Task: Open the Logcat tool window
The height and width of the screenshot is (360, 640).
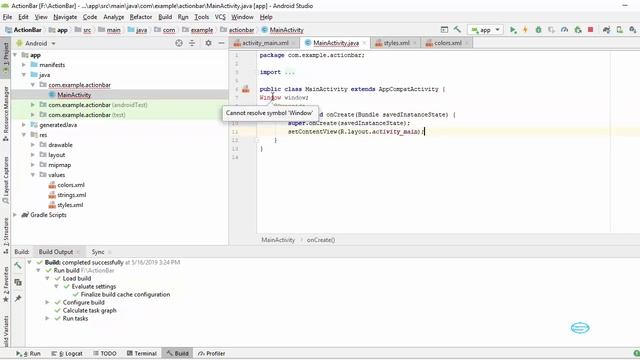Action: (x=67, y=353)
